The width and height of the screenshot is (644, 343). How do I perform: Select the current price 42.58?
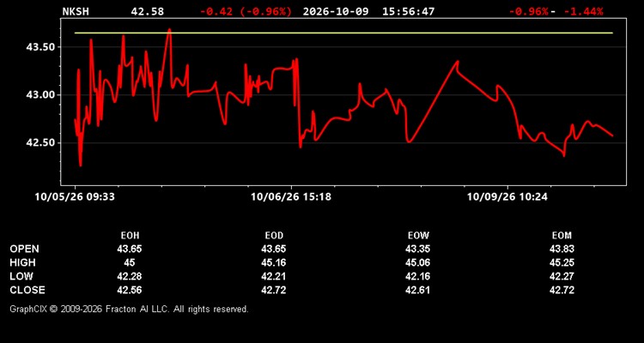point(147,11)
